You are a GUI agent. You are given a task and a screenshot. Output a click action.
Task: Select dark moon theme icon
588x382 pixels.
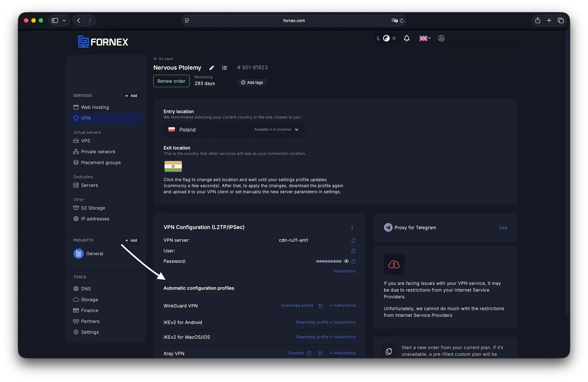pos(379,38)
